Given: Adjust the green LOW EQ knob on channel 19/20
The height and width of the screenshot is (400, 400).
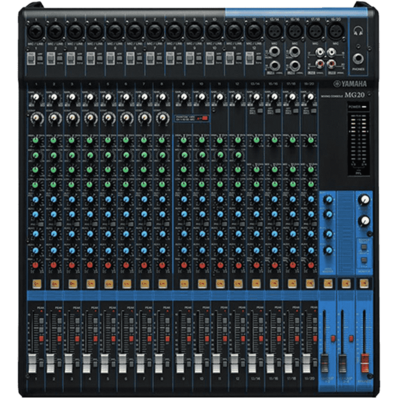Looking at the screenshot, I should tap(310, 184).
